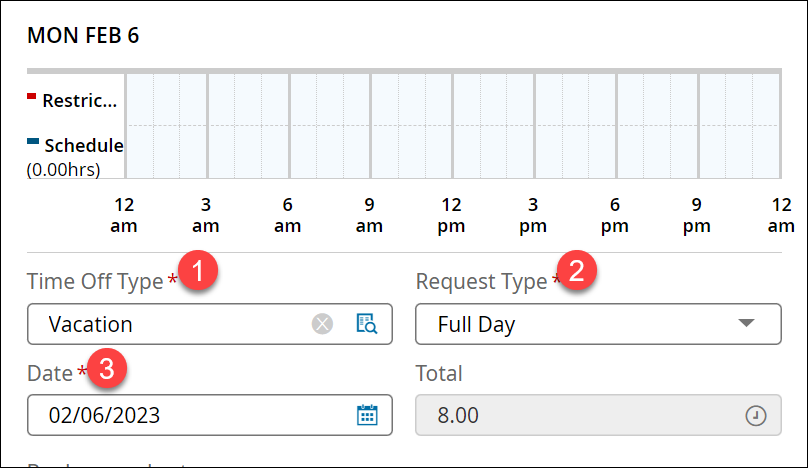Select the 3 pm timeline label
This screenshot has width=808, height=468.
click(534, 215)
